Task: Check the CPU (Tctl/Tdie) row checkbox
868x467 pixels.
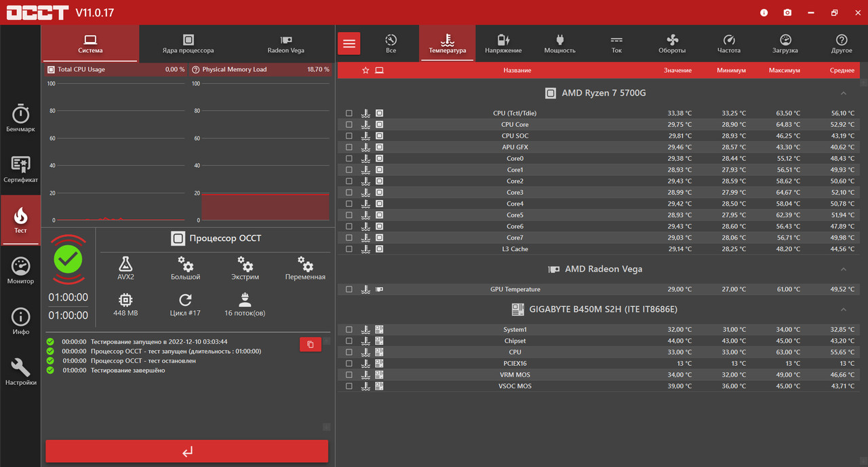Action: click(x=349, y=113)
